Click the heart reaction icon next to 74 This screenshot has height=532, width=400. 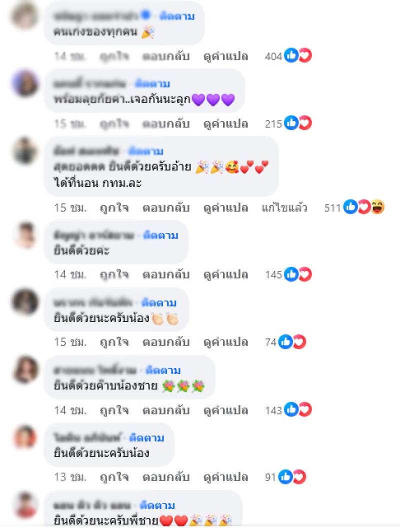point(299,341)
